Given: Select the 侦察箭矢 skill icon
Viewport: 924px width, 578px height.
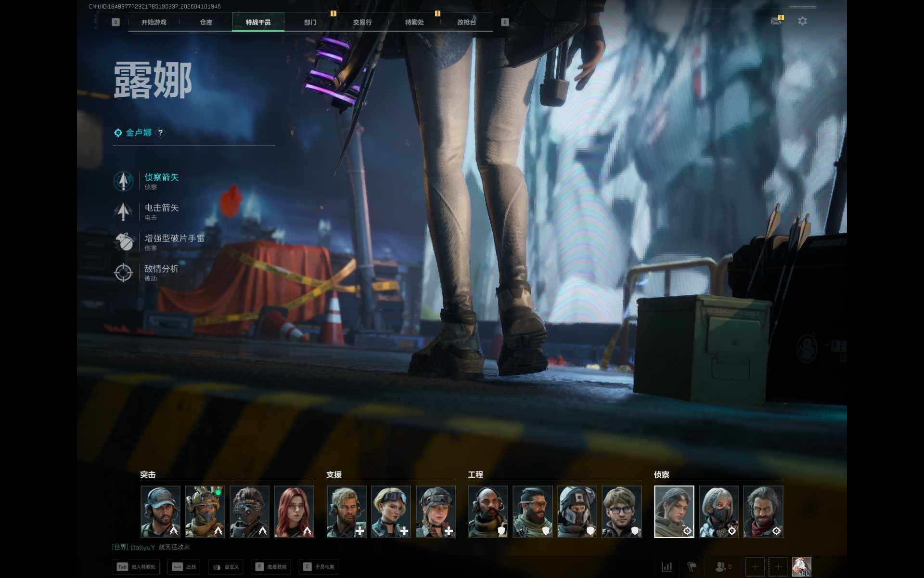Looking at the screenshot, I should (x=123, y=181).
